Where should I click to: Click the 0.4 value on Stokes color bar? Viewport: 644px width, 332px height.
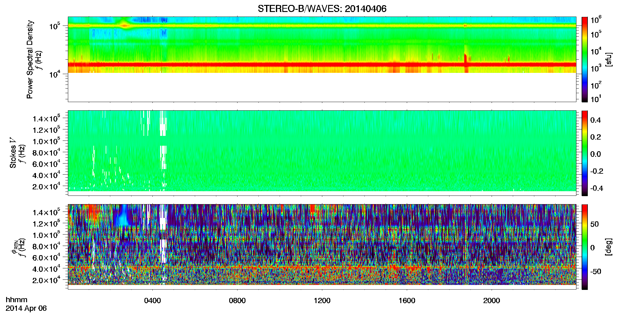(595, 120)
